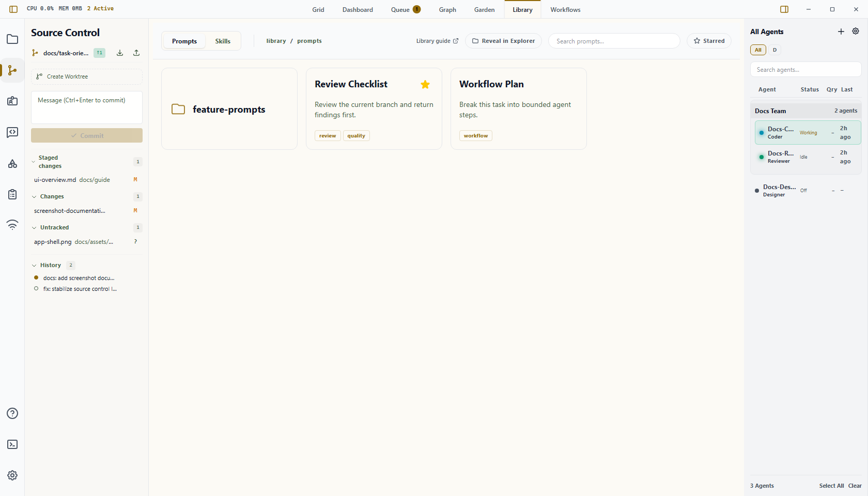Click the Docs-Designer status dot
This screenshot has width=868, height=496.
tap(757, 191)
